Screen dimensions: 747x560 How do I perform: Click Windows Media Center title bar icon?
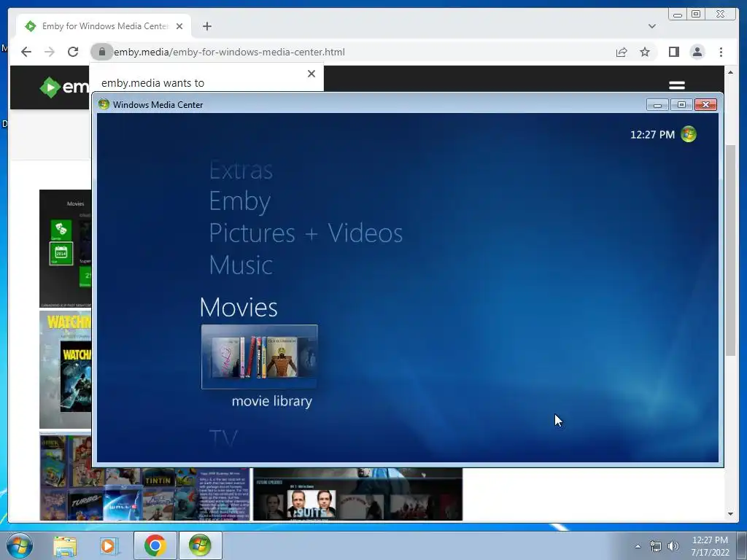point(104,104)
